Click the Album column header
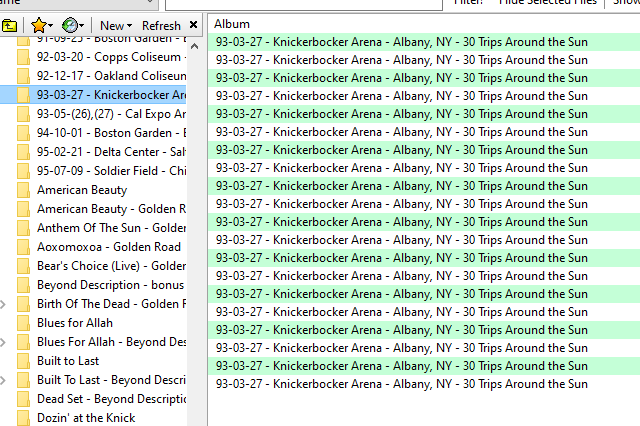640x426 pixels. (232, 24)
